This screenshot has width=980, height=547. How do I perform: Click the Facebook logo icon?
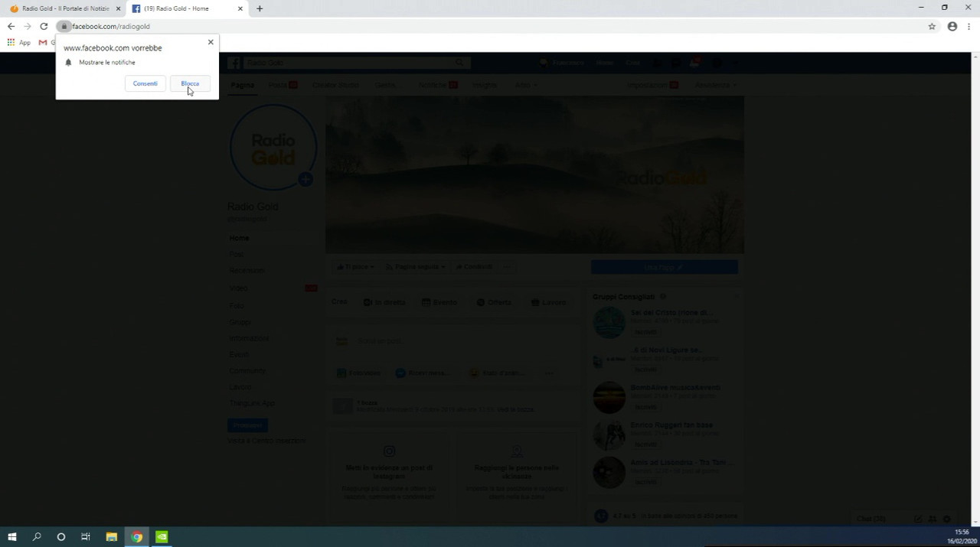point(234,63)
